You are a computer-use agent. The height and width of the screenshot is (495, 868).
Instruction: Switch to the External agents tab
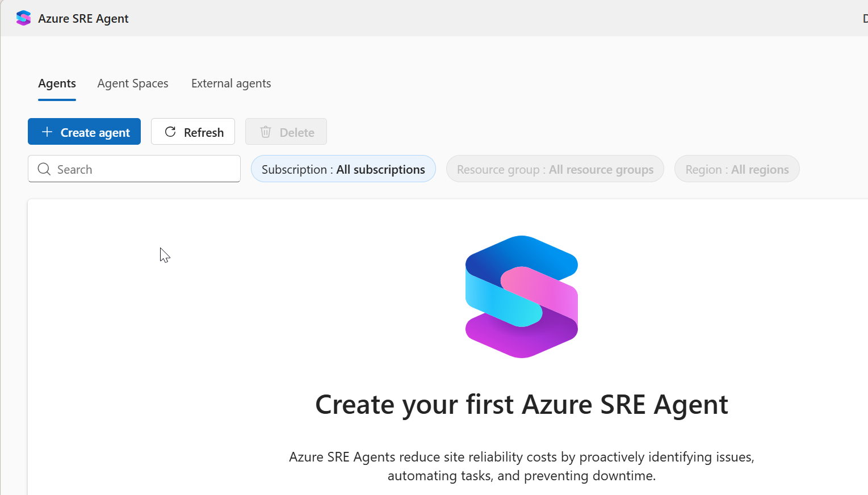tap(231, 83)
